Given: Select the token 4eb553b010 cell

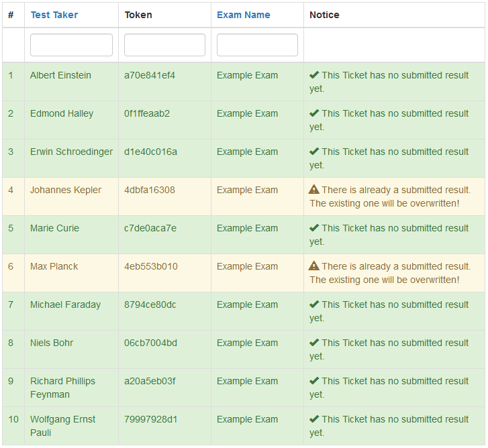Looking at the screenshot, I should coord(164,273).
